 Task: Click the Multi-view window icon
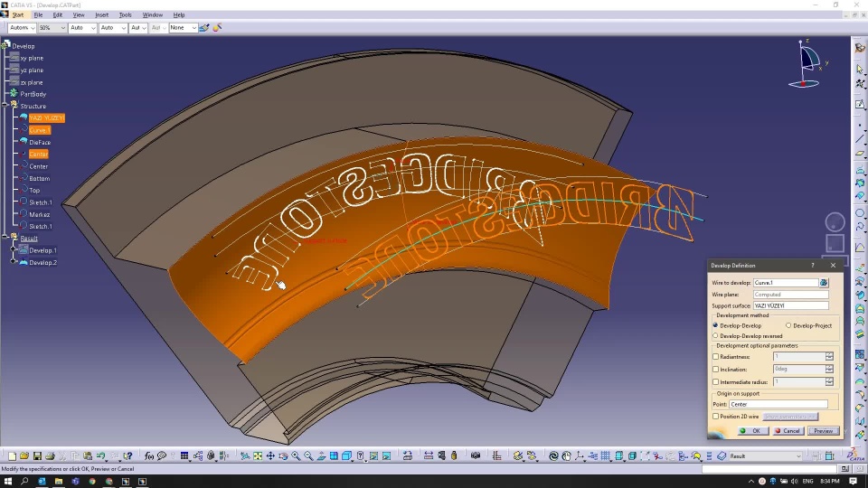click(x=334, y=455)
